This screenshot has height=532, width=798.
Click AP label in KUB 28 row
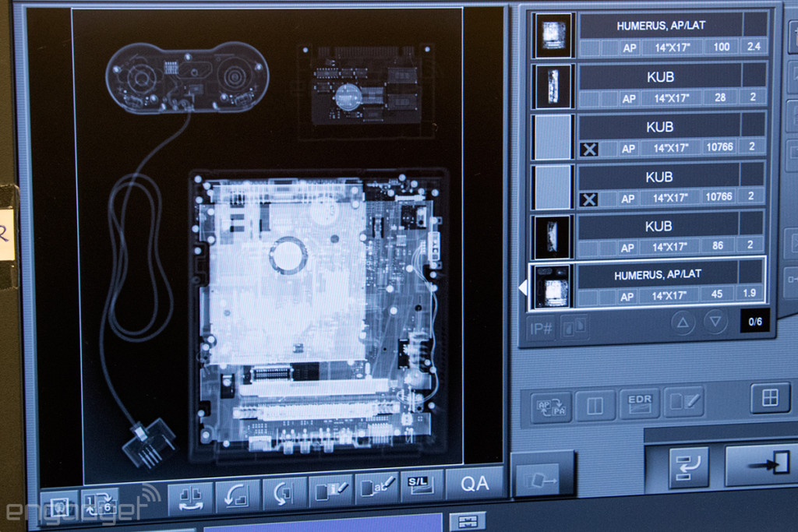[629, 99]
